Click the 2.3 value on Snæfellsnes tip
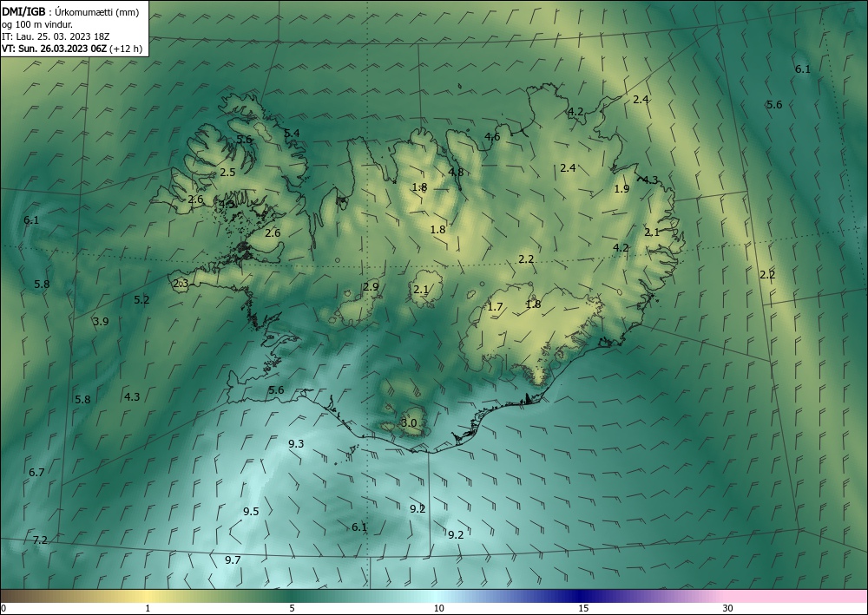868x615 pixels. point(181,284)
